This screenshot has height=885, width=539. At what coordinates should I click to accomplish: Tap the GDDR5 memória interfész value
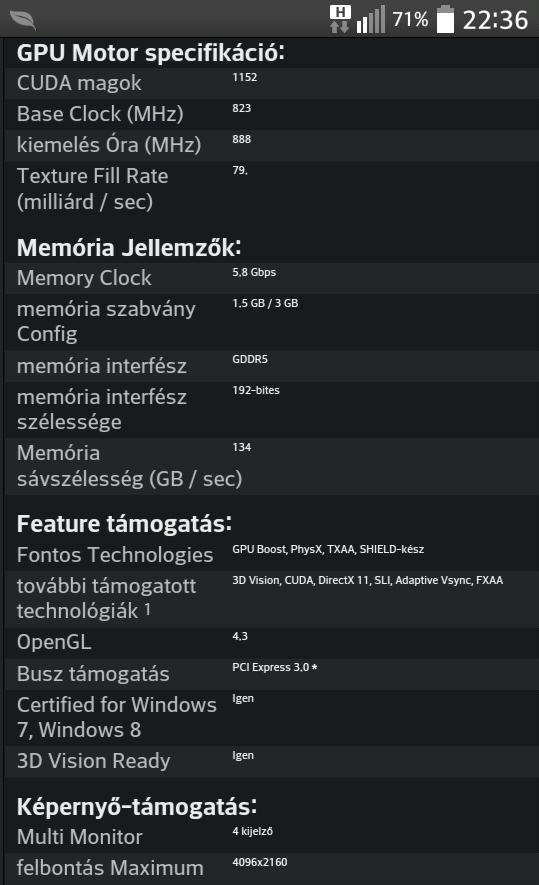coord(250,359)
